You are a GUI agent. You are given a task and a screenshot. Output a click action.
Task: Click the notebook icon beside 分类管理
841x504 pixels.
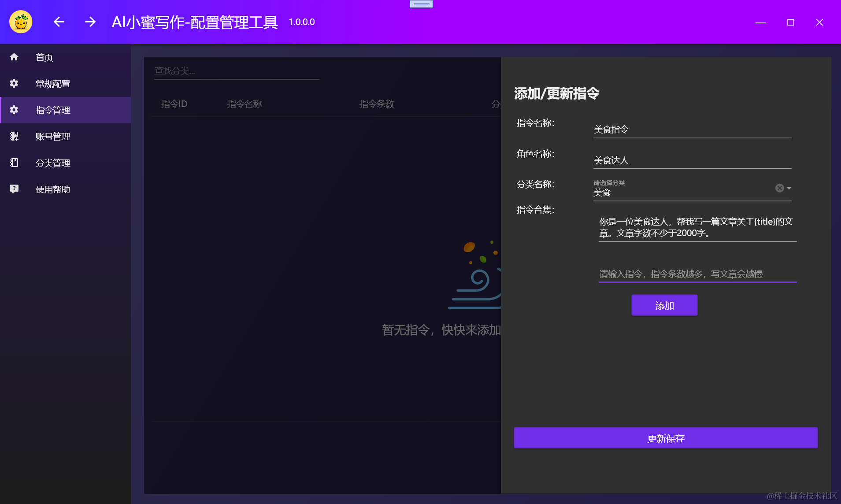coord(14,163)
